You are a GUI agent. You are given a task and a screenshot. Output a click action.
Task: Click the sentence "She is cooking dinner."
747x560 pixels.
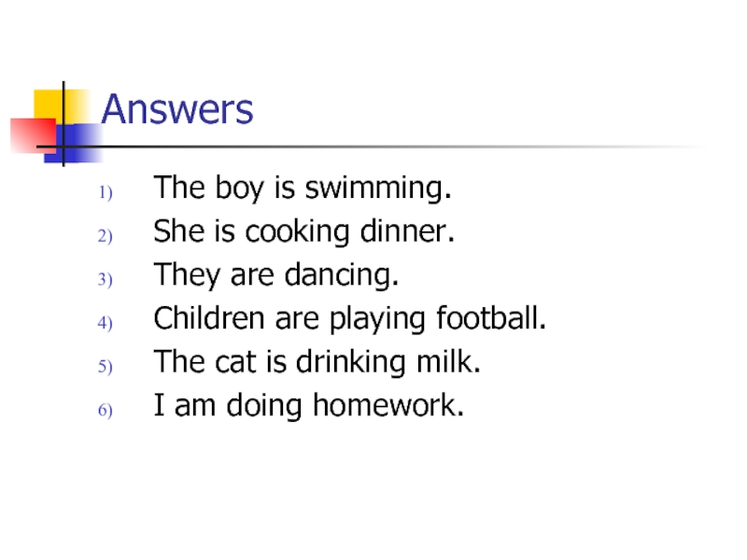click(x=304, y=233)
